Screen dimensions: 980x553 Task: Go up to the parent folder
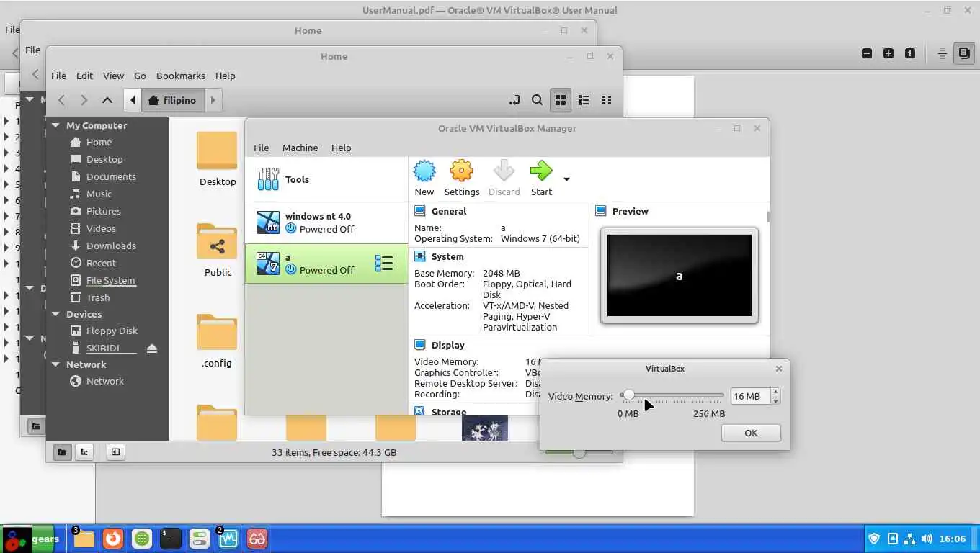coord(107,100)
